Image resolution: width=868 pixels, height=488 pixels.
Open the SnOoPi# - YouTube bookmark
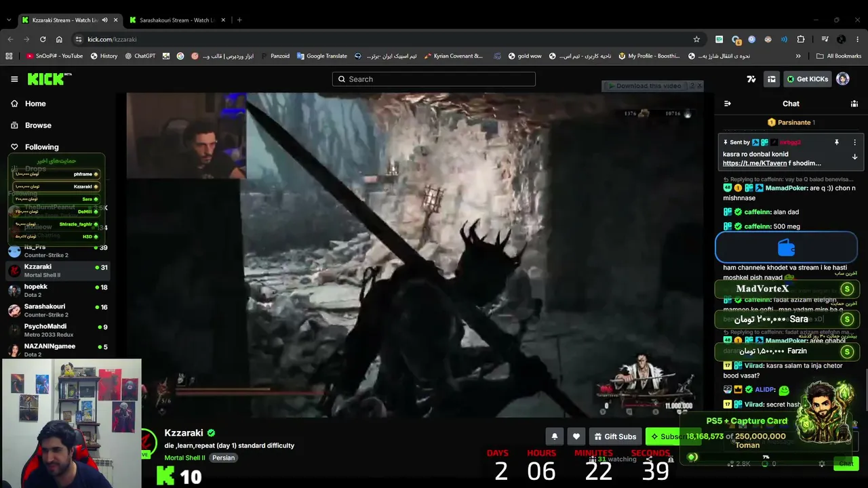[x=54, y=56]
